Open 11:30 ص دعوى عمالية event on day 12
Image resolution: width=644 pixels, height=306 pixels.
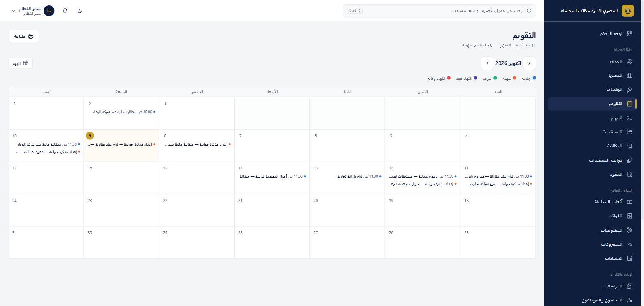click(423, 176)
